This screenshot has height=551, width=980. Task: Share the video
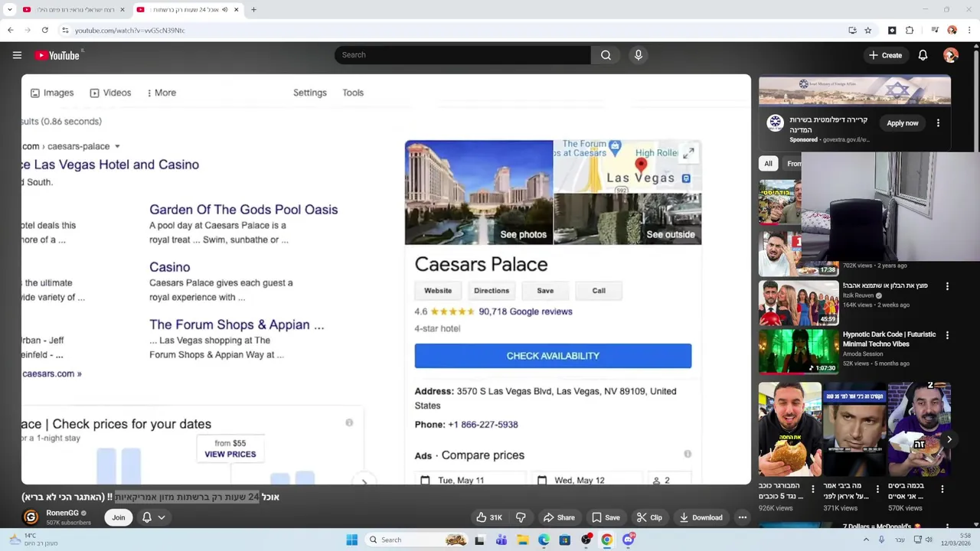point(558,517)
